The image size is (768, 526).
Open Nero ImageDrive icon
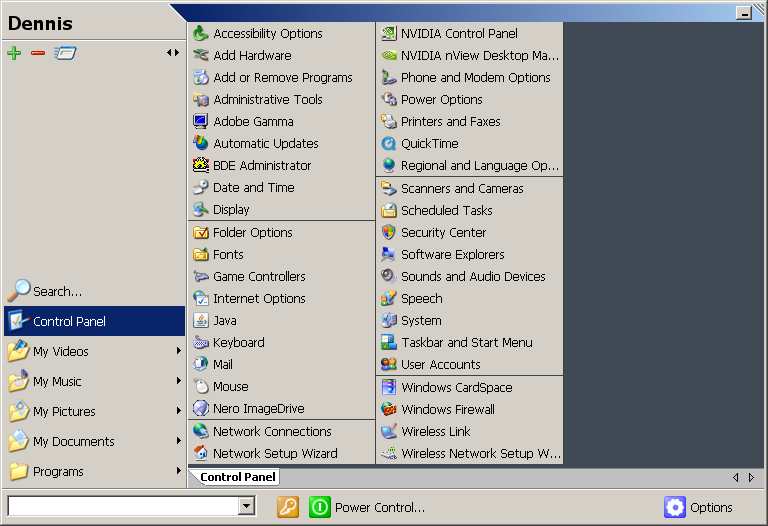click(200, 408)
